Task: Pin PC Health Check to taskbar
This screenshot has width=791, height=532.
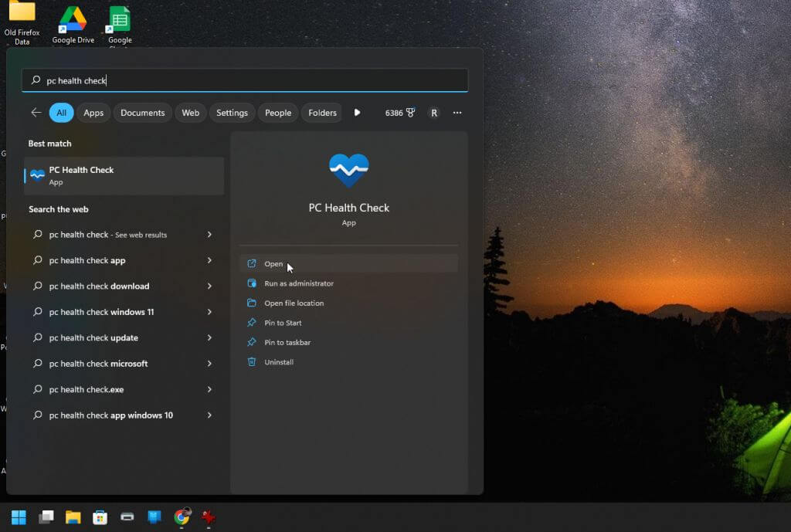Action: 287,342
